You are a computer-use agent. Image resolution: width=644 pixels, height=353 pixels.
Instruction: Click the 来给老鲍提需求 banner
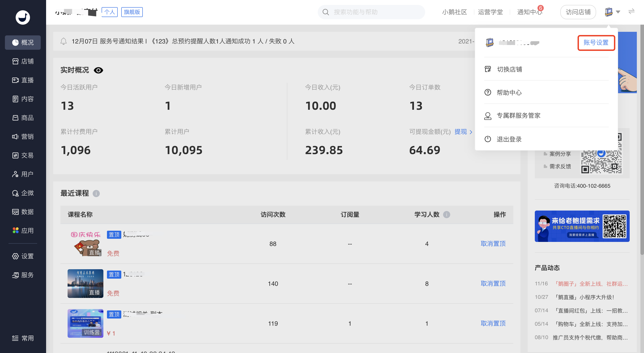click(x=582, y=226)
